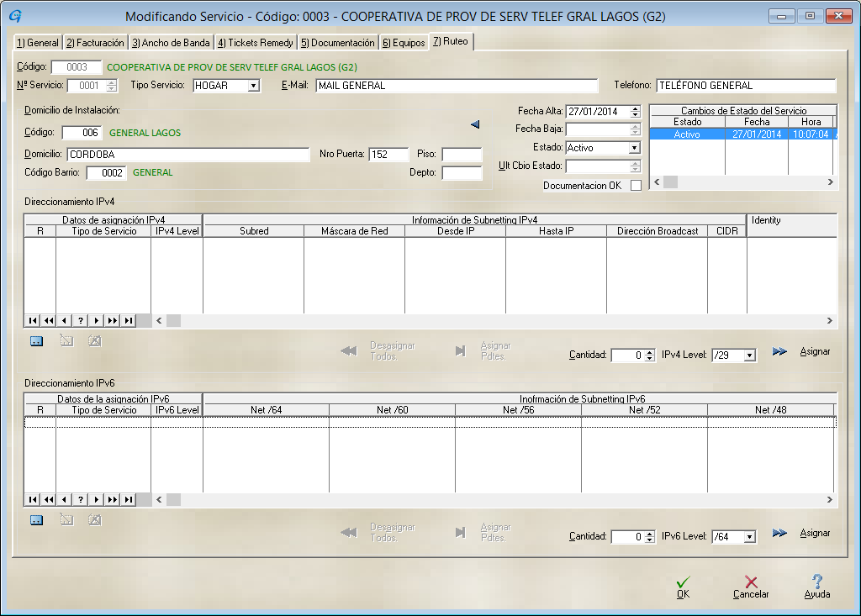The width and height of the screenshot is (861, 616).
Task: Expand the IPv4 Level /29 dropdown
Action: [749, 355]
